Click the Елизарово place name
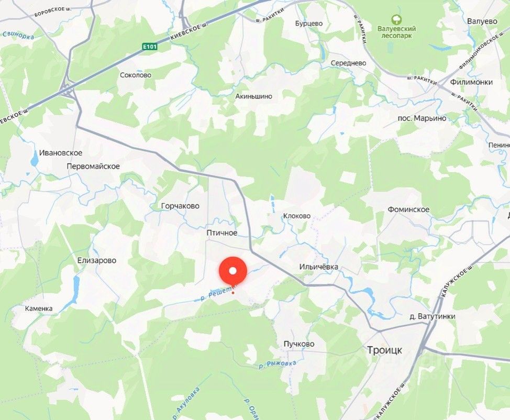 pos(96,261)
